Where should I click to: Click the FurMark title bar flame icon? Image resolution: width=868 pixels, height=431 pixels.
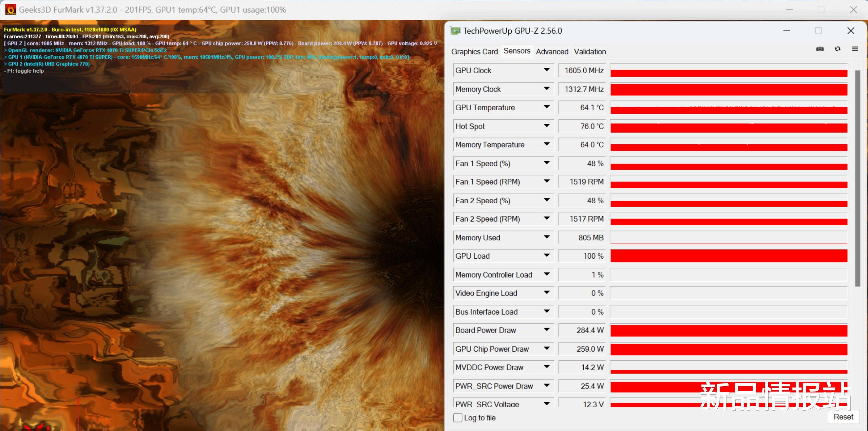coord(11,10)
